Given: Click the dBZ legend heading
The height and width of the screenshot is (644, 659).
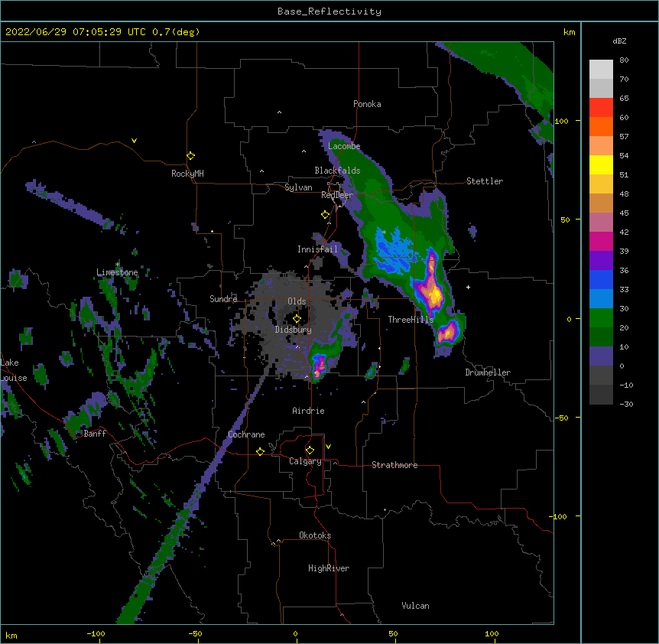Looking at the screenshot, I should [619, 41].
